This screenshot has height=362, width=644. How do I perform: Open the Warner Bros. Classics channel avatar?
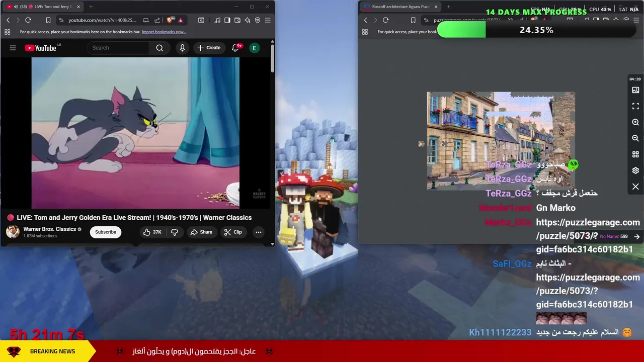tap(13, 232)
